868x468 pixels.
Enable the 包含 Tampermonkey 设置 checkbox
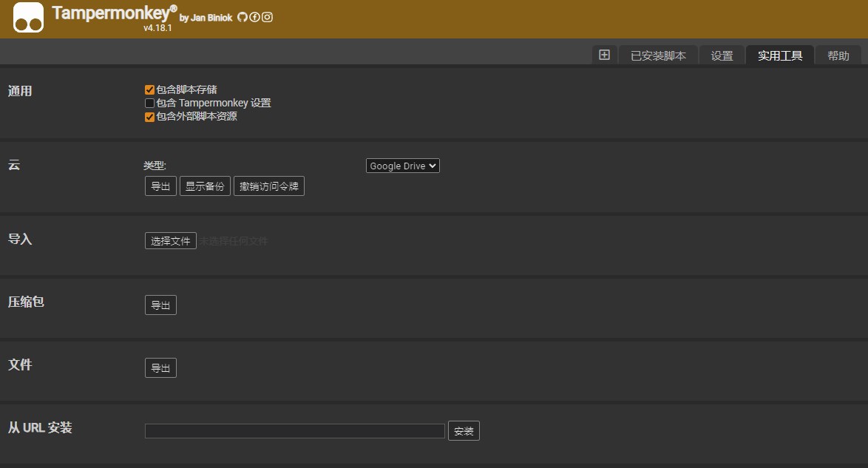(149, 103)
